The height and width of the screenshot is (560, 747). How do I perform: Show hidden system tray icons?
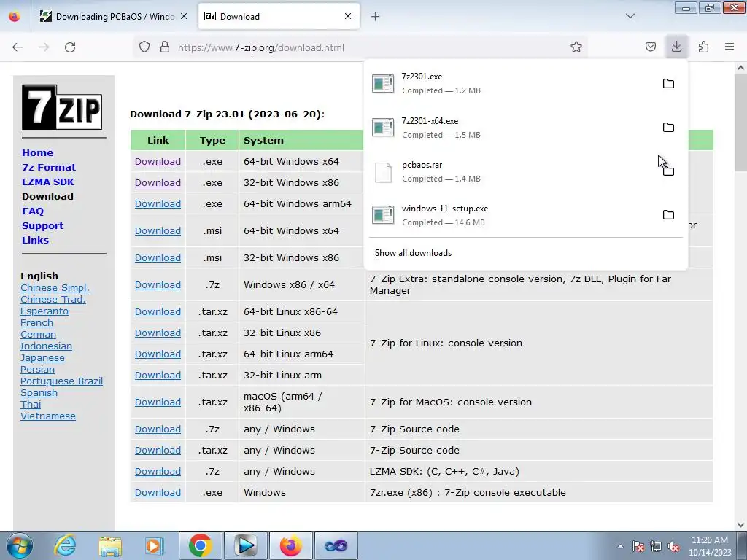620,546
